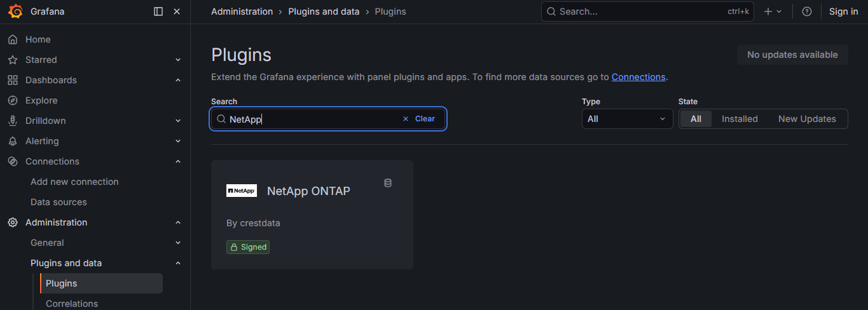Open the NetApp ONTAP plugin title

[308, 191]
